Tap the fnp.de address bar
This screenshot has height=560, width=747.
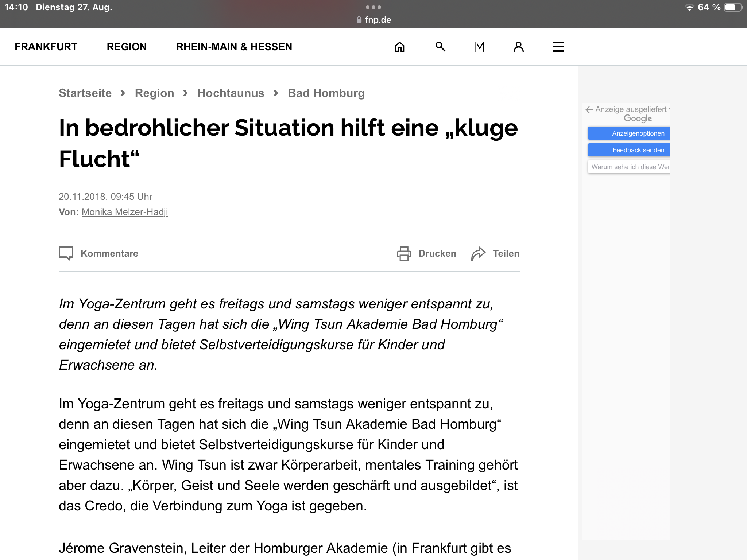coord(373,20)
